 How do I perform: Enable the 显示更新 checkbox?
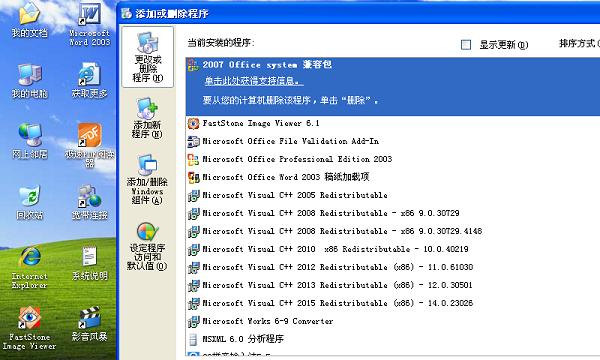466,45
